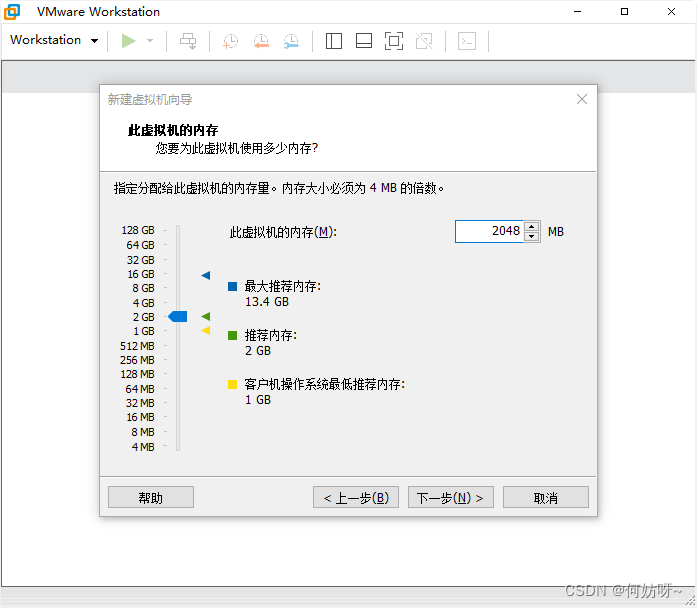Click the blue memory slider handle
697x608 pixels.
[x=177, y=316]
